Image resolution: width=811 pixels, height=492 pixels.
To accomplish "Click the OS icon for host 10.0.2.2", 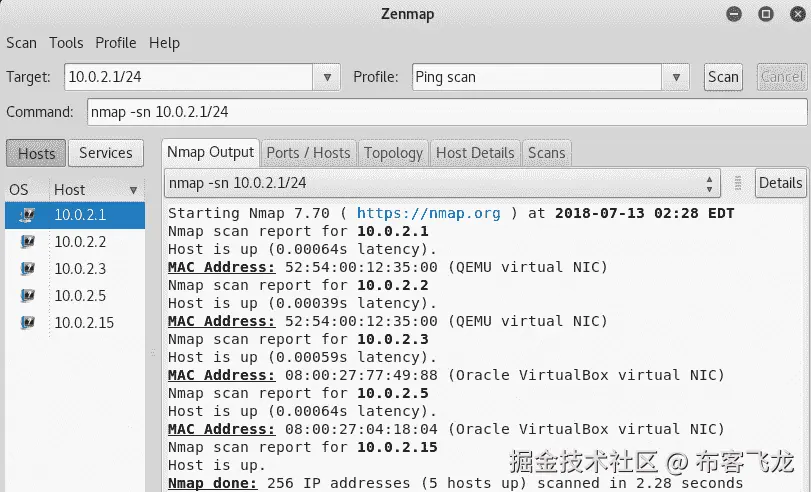I will coord(27,242).
